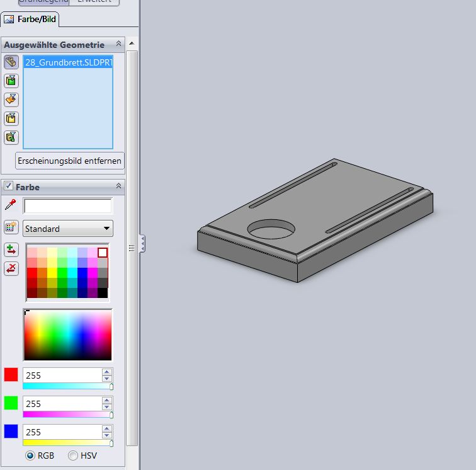The height and width of the screenshot is (470, 476).
Task: Click the green component slider
Action: (68, 415)
